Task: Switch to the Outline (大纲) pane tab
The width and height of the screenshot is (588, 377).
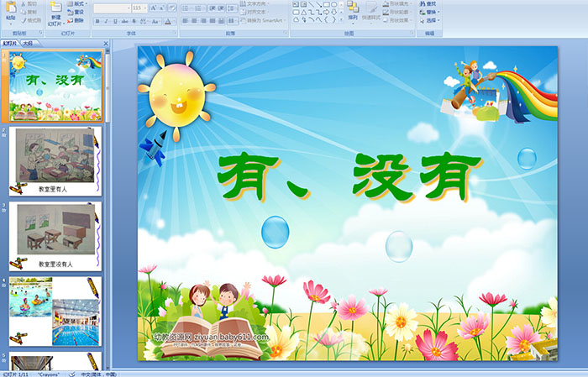Action: [28, 44]
